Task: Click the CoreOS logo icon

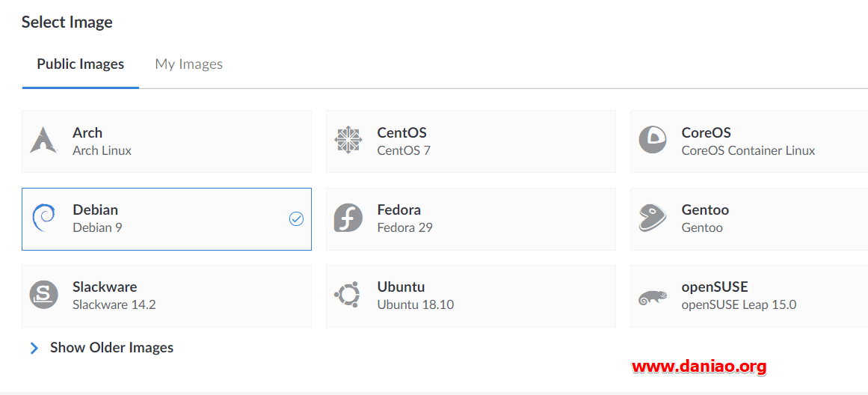Action: tap(652, 141)
